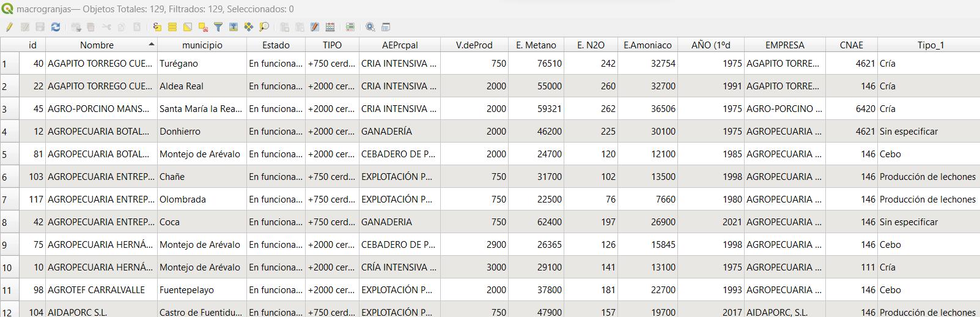Click the Select all features icon

pyautogui.click(x=172, y=27)
